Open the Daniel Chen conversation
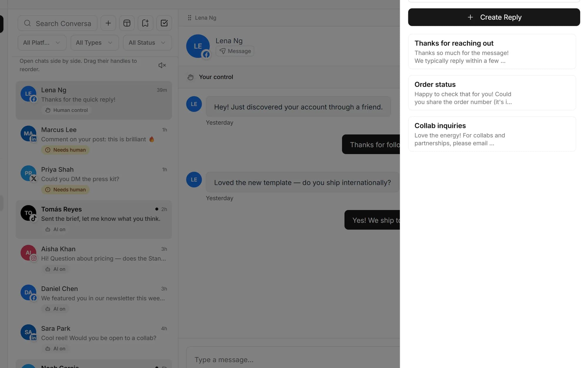 (94, 299)
